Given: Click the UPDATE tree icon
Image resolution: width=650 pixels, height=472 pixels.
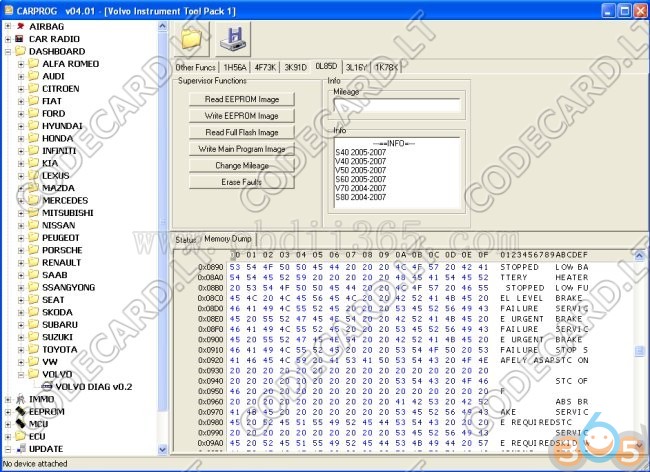Looking at the screenshot, I should pos(21,449).
